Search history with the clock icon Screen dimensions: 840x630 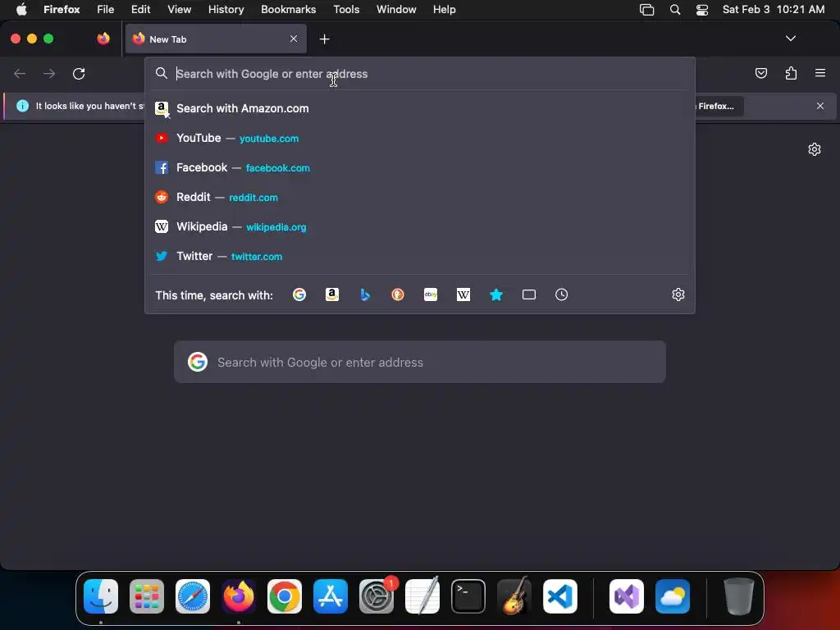click(x=561, y=294)
